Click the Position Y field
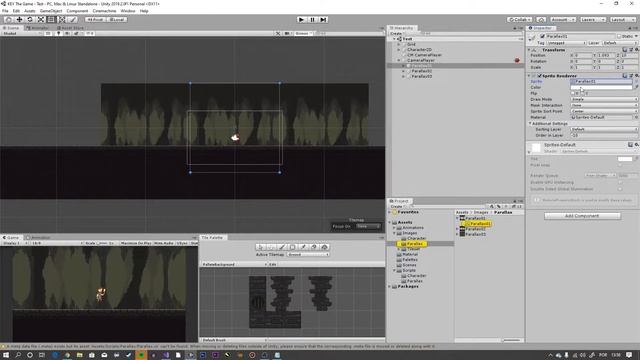The width and height of the screenshot is (640, 360). click(607, 56)
